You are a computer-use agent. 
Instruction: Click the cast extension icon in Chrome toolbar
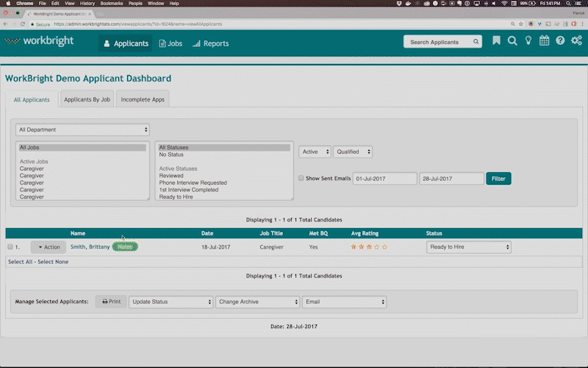(548, 24)
